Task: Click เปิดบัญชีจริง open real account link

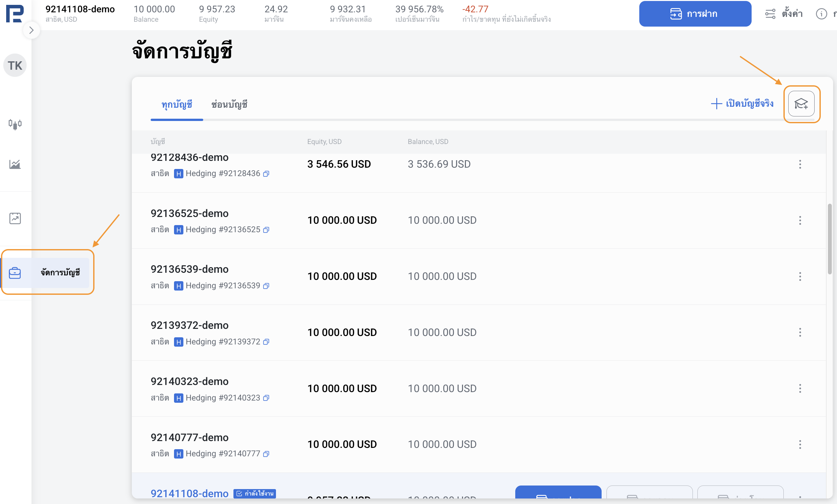Action: click(x=742, y=103)
